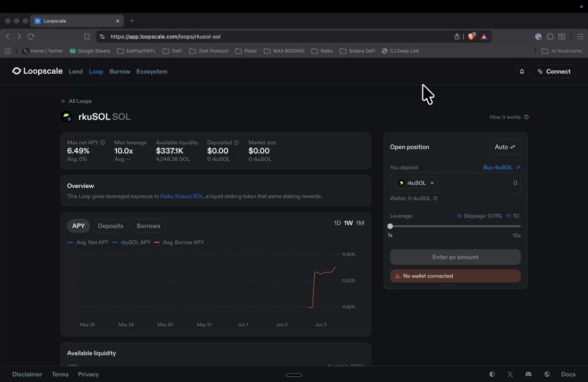Open slippage settings
The image size is (588, 382).
(x=479, y=216)
